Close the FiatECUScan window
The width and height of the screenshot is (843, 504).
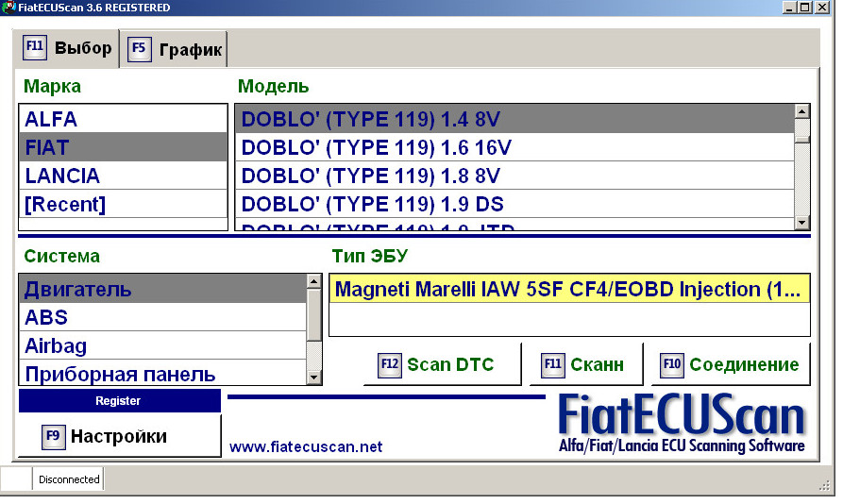(x=822, y=7)
